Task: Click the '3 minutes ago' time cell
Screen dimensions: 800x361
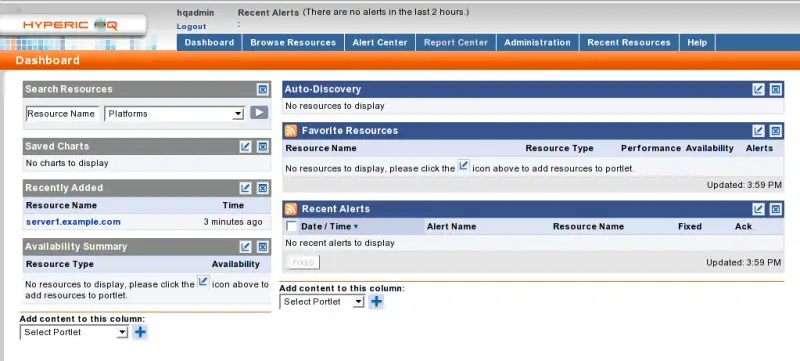Action: pyautogui.click(x=233, y=222)
